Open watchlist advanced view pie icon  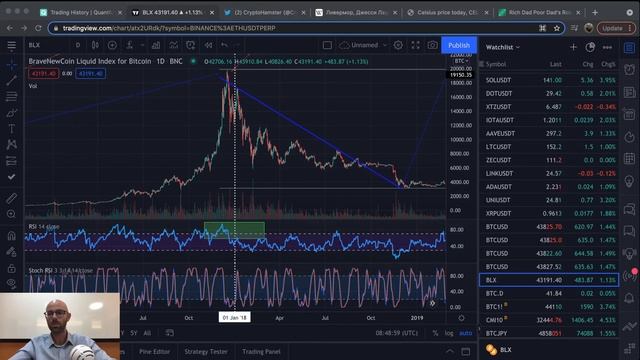[x=590, y=47]
